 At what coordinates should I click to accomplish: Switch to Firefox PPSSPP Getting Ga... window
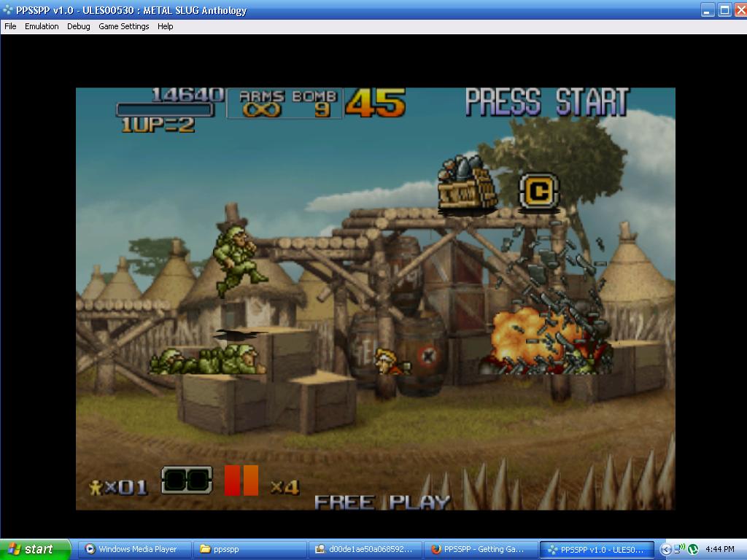pos(479,549)
